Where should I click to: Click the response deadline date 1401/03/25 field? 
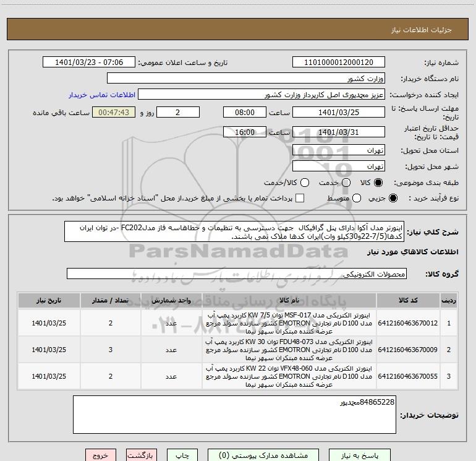(x=339, y=112)
